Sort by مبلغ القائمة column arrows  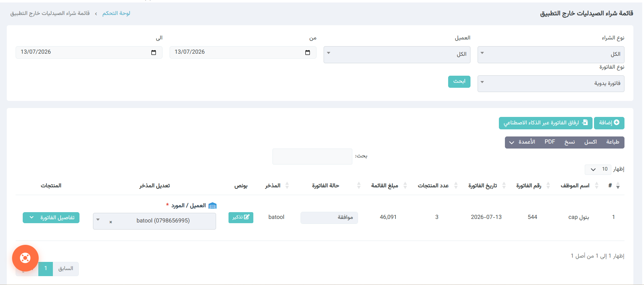pyautogui.click(x=405, y=185)
